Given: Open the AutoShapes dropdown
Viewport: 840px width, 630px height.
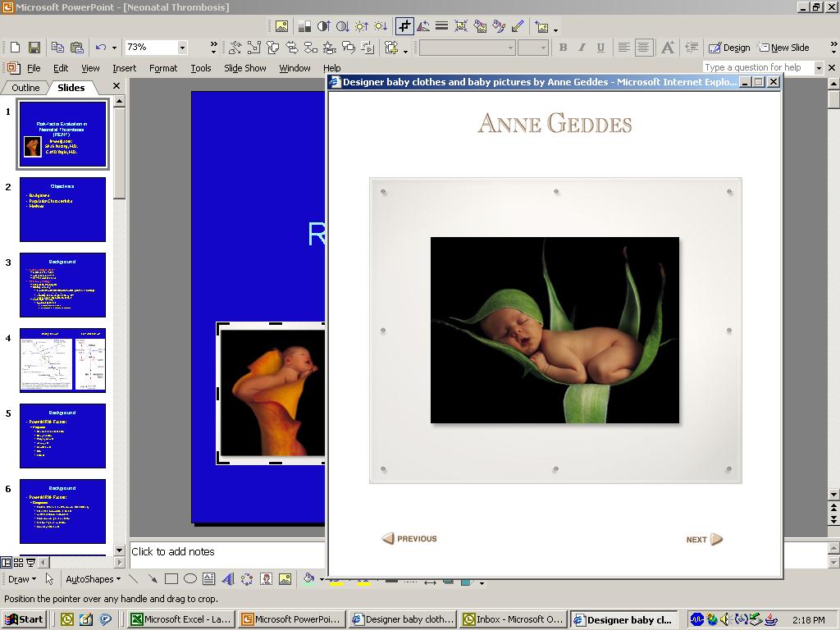Looking at the screenshot, I should point(93,579).
